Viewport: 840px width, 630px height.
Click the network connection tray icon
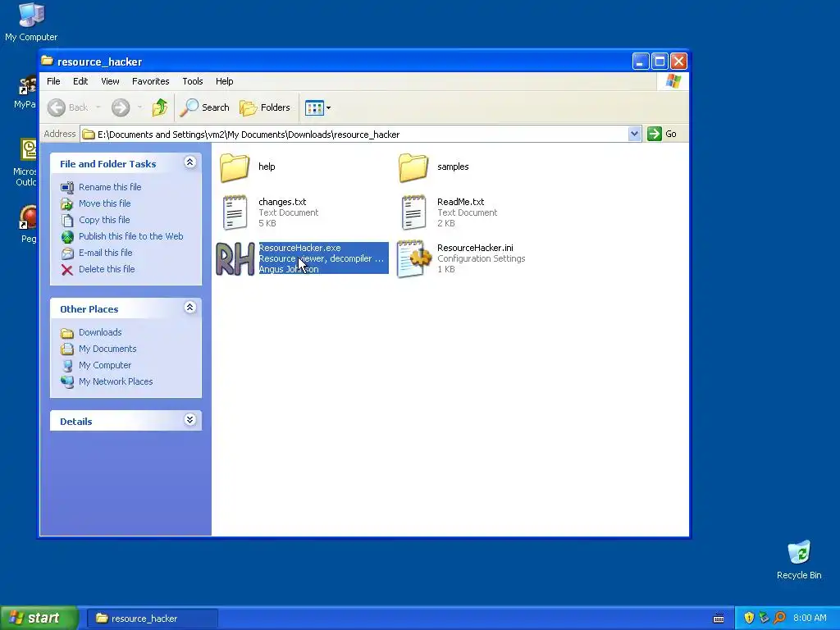[x=764, y=619]
